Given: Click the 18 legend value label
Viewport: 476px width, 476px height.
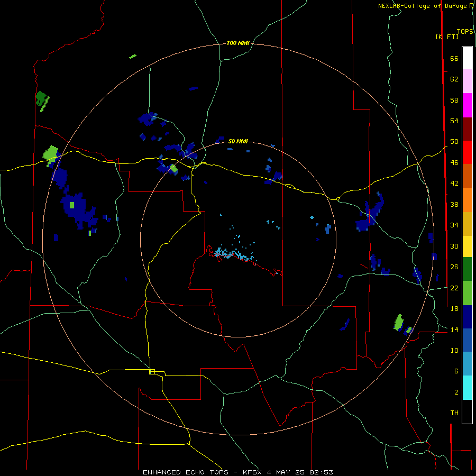Looking at the screenshot, I should click(454, 309).
